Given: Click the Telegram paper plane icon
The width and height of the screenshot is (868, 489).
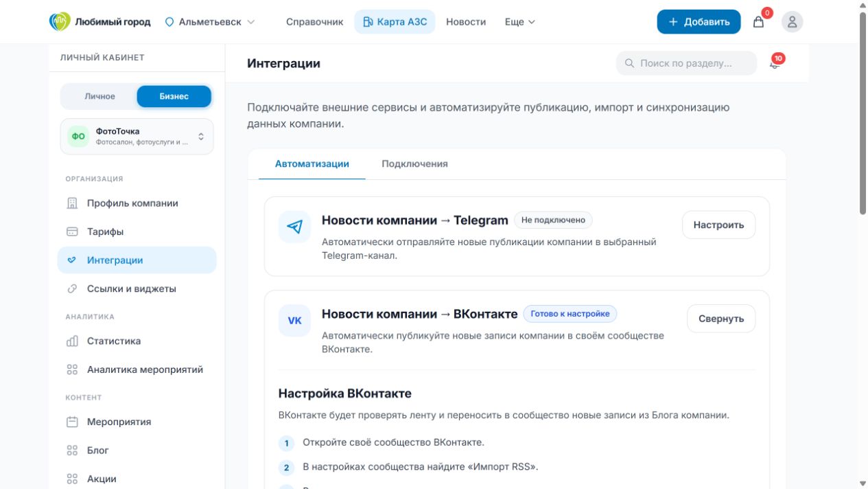Looking at the screenshot, I should (x=294, y=227).
